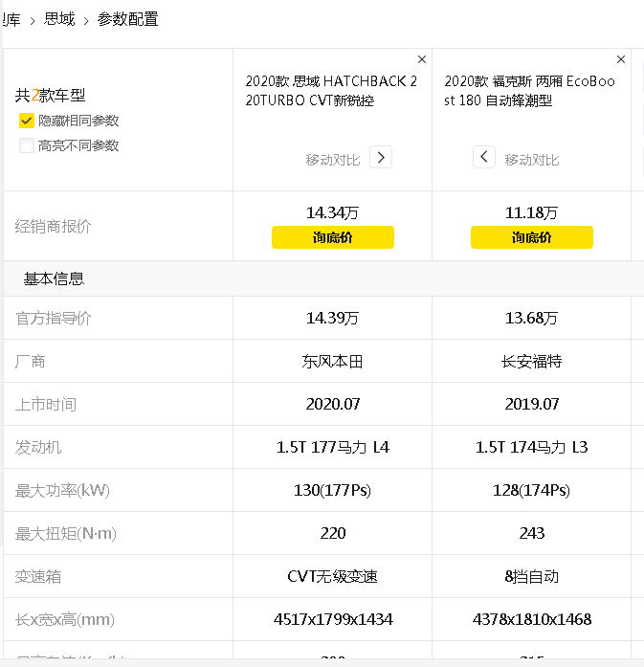Viewport: 644px width, 667px height.
Task: Click 经销商报价 row label
Action: pos(54,226)
